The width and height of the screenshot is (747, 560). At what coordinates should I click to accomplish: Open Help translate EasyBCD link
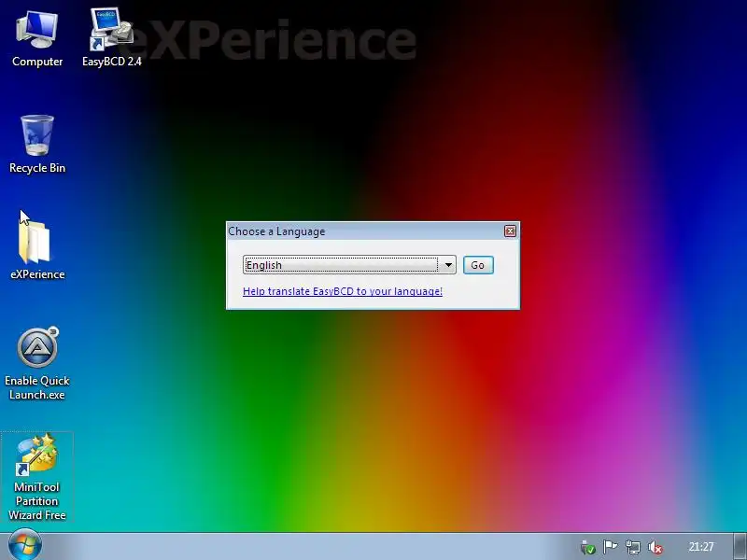click(x=343, y=291)
